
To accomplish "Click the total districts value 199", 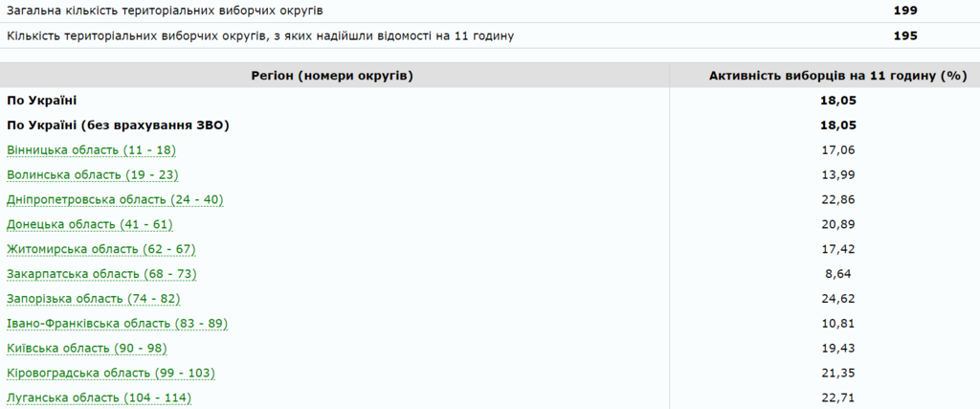I will (x=905, y=11).
